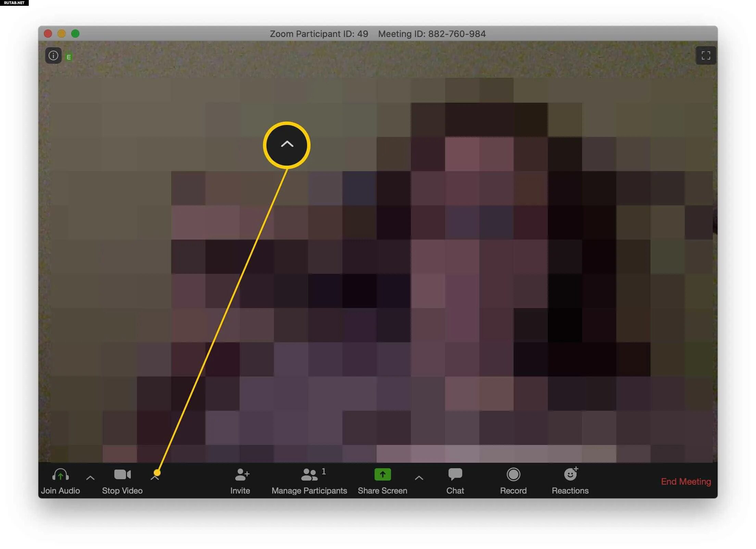The width and height of the screenshot is (756, 549).
Task: Click the End Meeting red text
Action: (685, 482)
